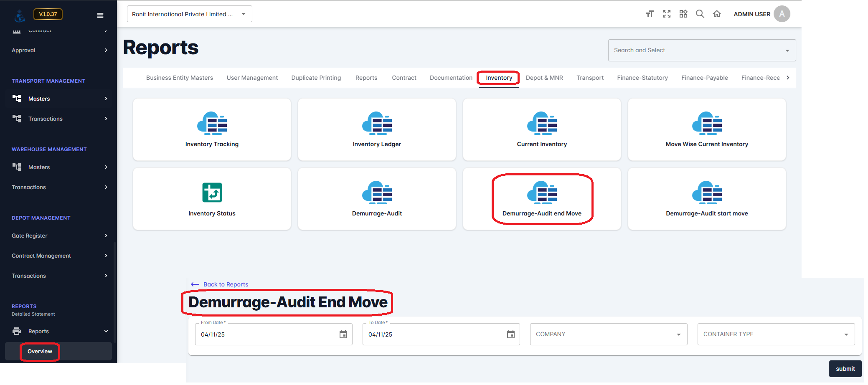Click the font size icon in header
The height and width of the screenshot is (385, 868).
[x=650, y=14]
